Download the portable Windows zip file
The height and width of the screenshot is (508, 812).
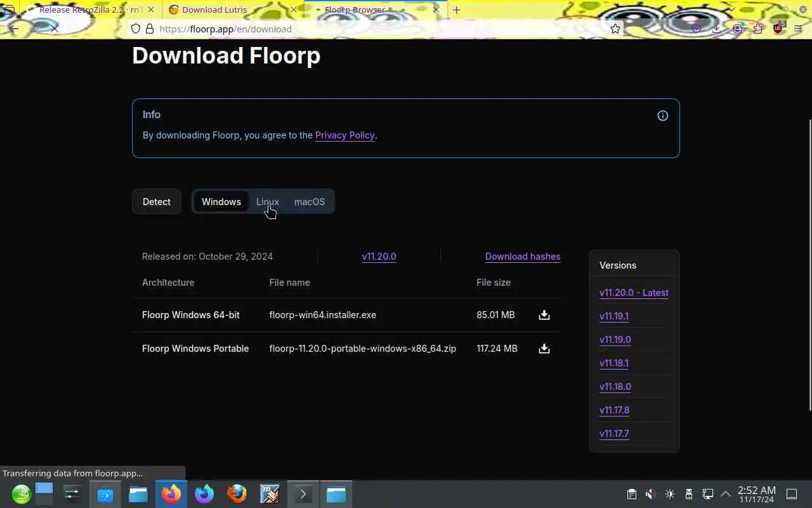pyautogui.click(x=544, y=349)
